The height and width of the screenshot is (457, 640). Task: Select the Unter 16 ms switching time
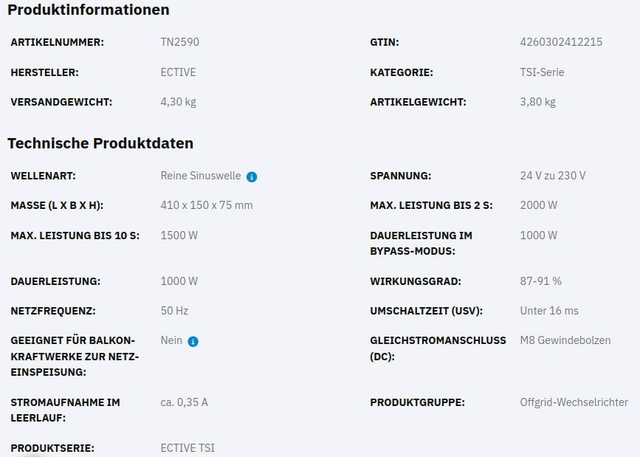(x=549, y=311)
